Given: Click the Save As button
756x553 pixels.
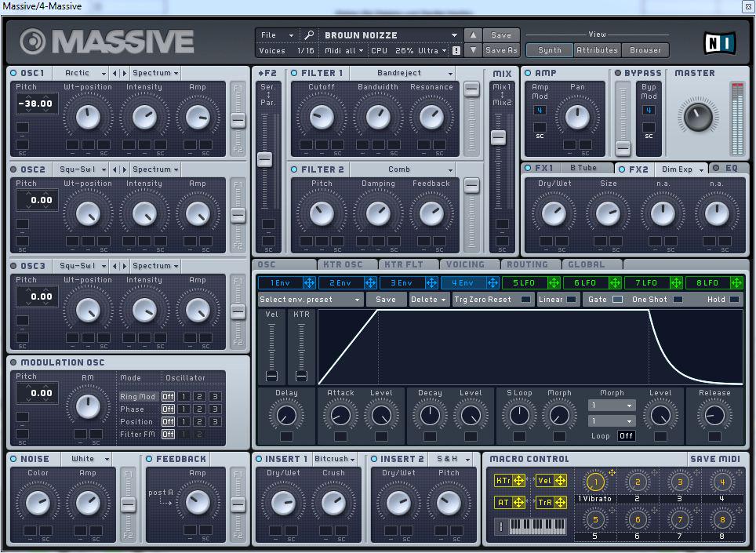Looking at the screenshot, I should tap(501, 49).
